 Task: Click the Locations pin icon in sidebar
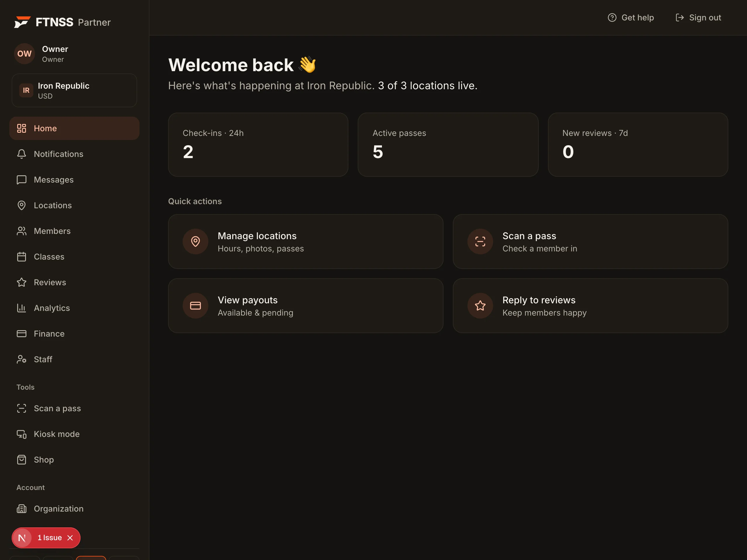coord(22,205)
